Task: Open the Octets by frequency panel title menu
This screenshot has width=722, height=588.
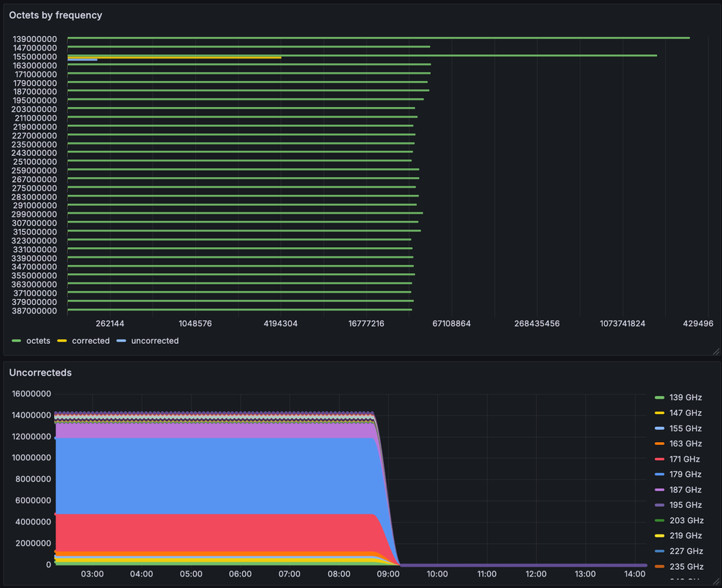Action: click(55, 15)
